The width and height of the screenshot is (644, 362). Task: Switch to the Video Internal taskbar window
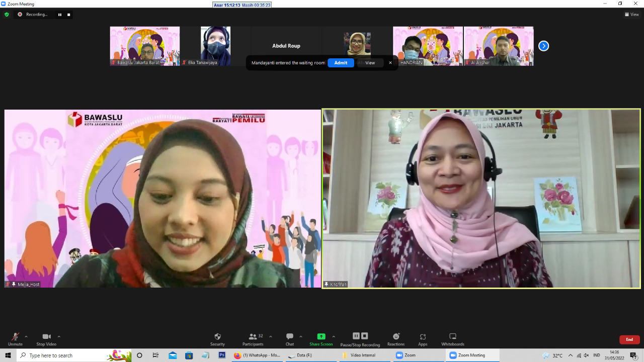click(365, 355)
